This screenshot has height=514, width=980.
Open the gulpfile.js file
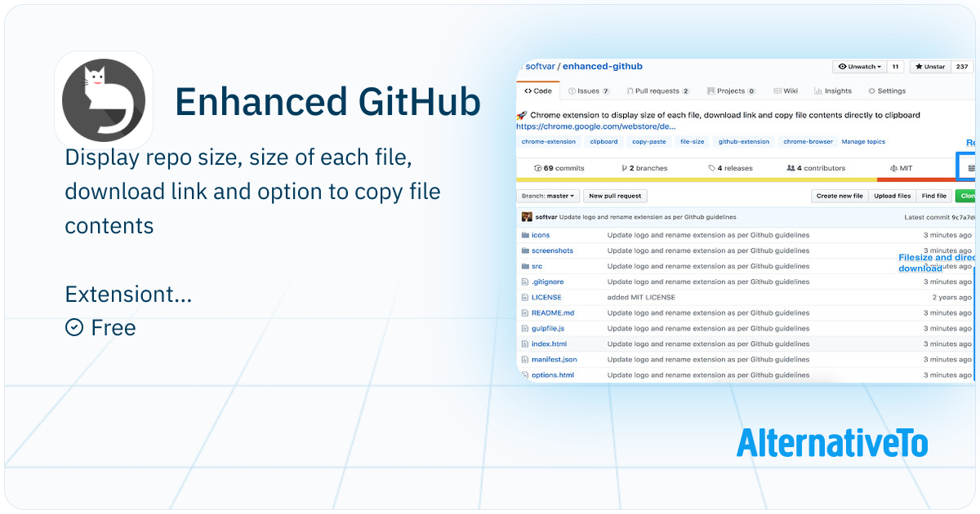pyautogui.click(x=548, y=328)
